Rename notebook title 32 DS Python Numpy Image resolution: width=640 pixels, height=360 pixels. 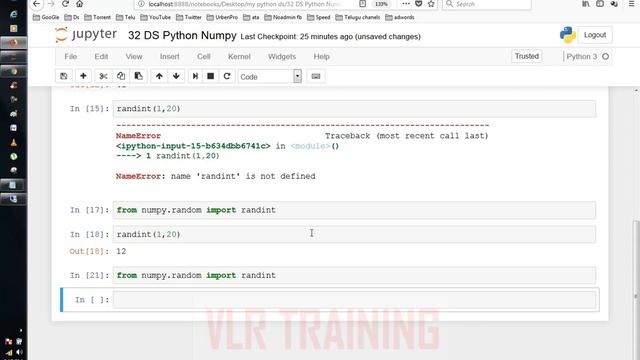click(x=182, y=36)
